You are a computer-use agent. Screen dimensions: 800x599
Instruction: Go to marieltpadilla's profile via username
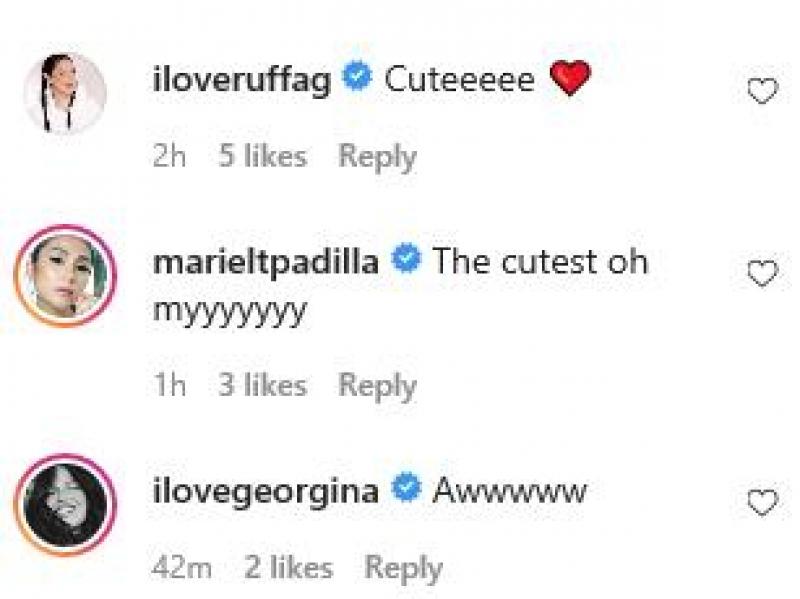(266, 262)
